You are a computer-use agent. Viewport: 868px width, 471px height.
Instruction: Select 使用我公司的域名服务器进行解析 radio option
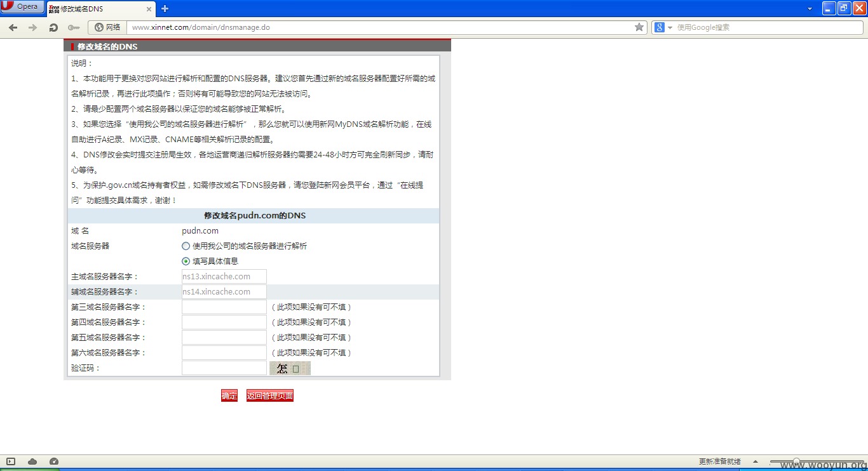point(186,246)
